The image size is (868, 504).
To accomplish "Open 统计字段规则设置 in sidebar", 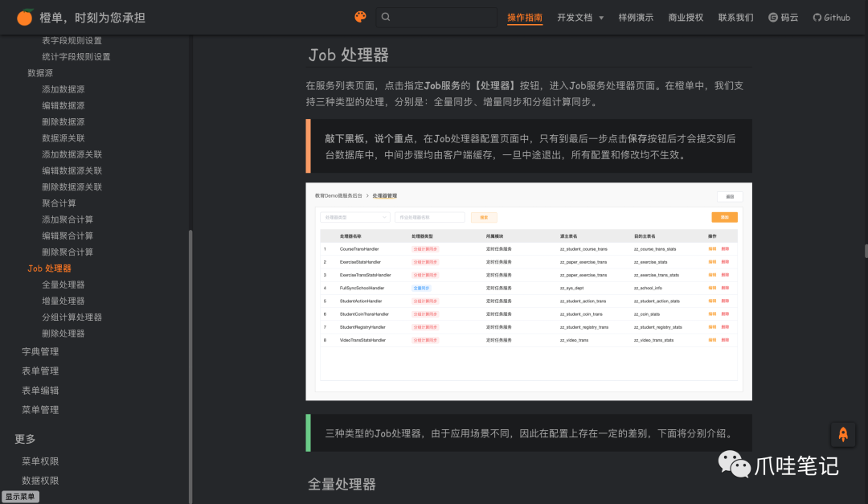I will (x=76, y=56).
